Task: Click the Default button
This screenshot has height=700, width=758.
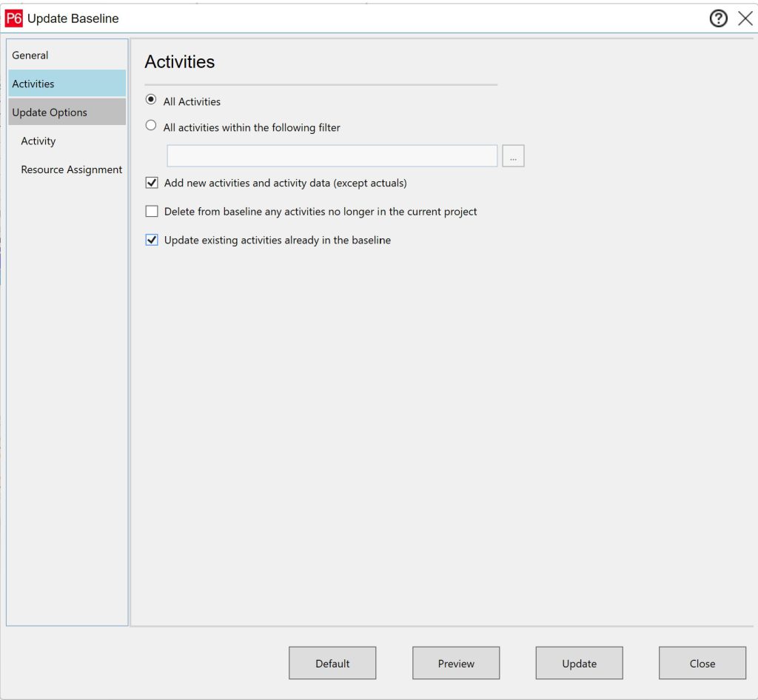Action: [332, 663]
